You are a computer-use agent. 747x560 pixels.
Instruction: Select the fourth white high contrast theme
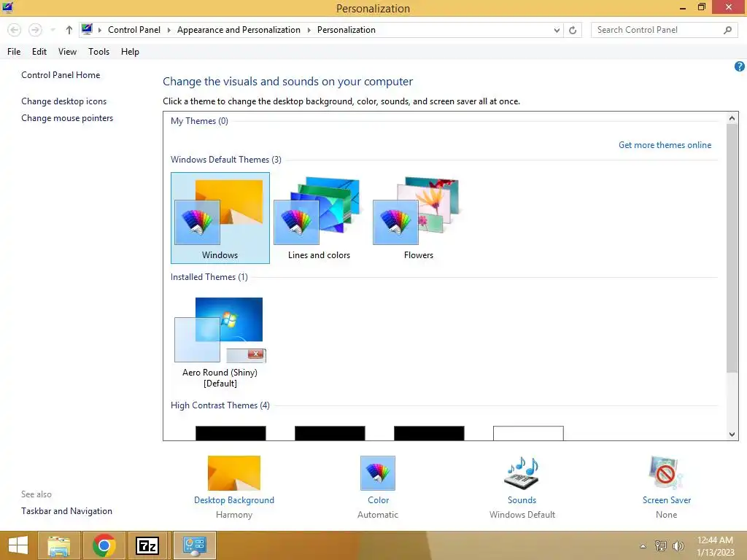tap(528, 433)
